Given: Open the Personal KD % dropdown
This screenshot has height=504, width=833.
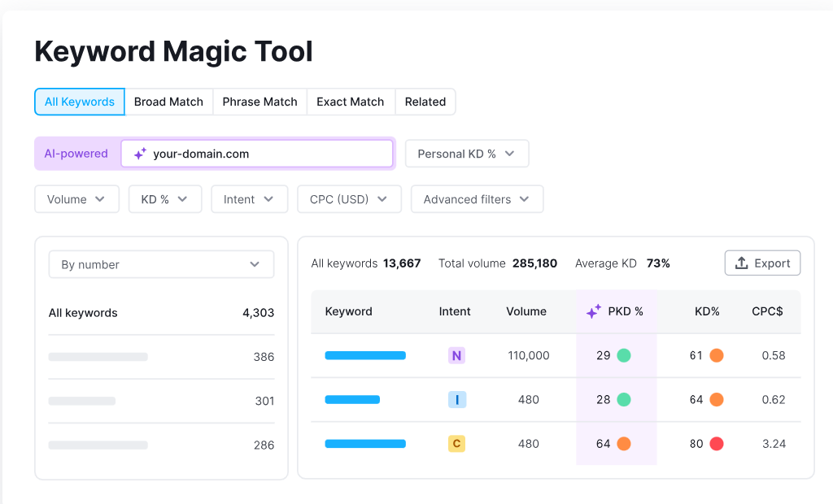Looking at the screenshot, I should pos(466,154).
